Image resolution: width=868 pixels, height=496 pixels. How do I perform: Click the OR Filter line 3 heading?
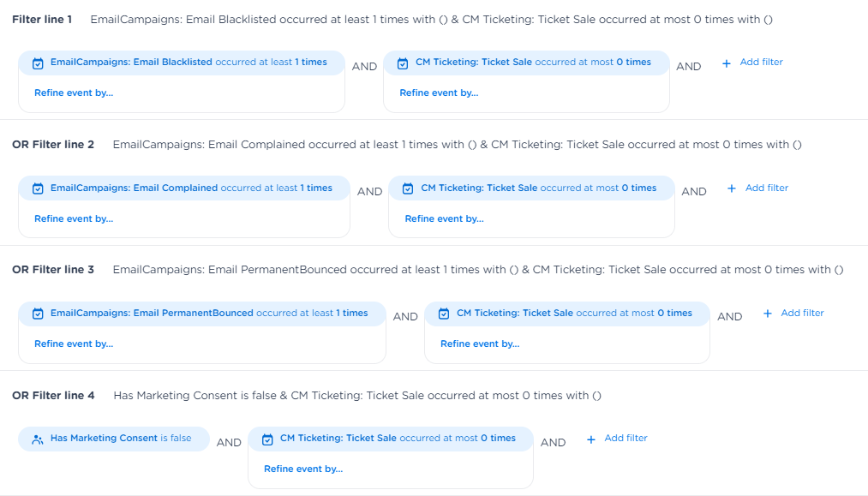(53, 270)
